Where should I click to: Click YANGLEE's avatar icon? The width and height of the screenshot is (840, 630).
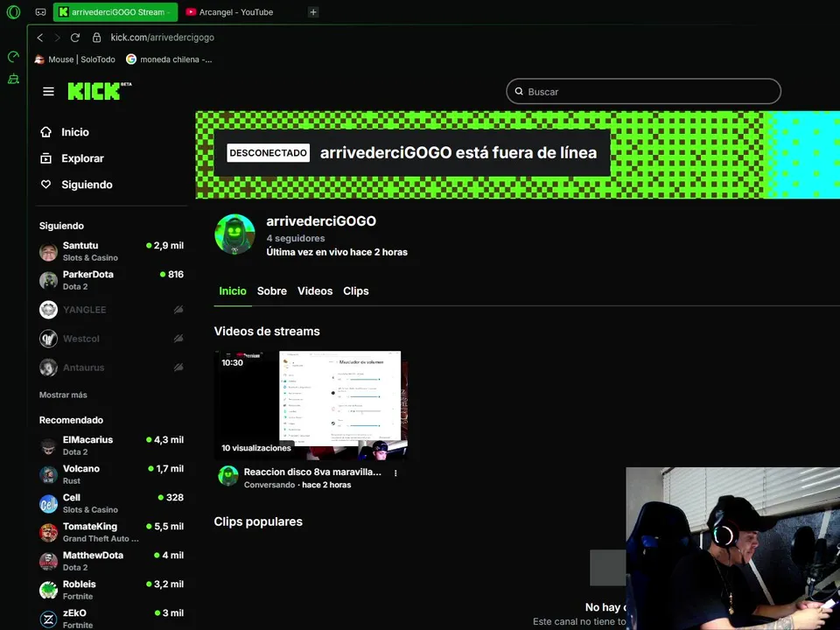(48, 310)
